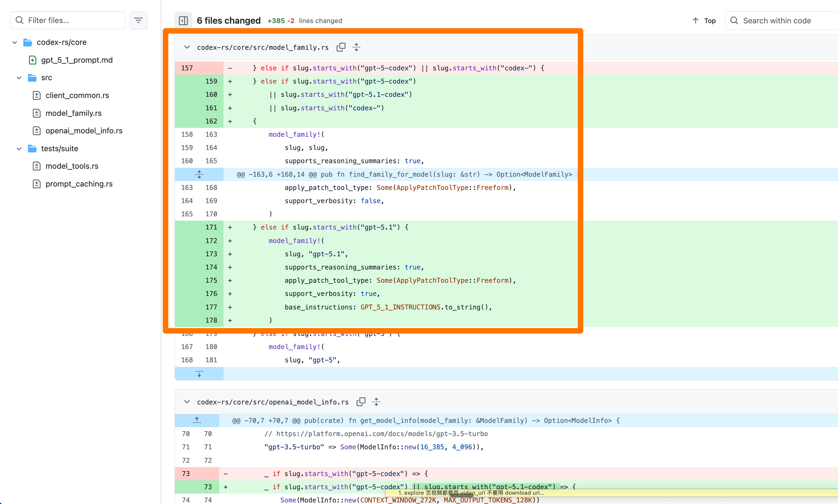The height and width of the screenshot is (504, 838).
Task: Expand all lines in openai_model_info.rs header
Action: (x=376, y=402)
